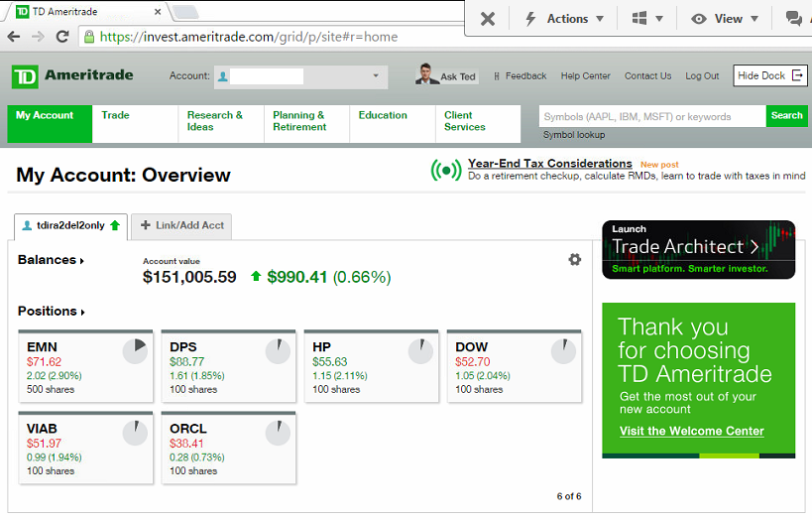Open the EMN ticker symbol

click(42, 347)
